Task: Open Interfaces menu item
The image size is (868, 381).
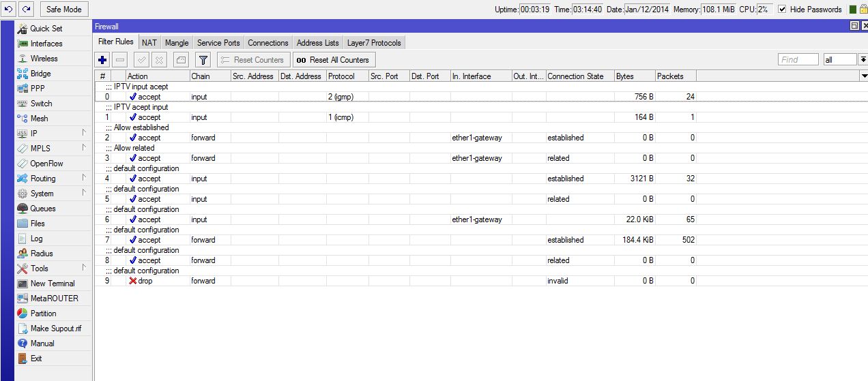Action: (53, 44)
